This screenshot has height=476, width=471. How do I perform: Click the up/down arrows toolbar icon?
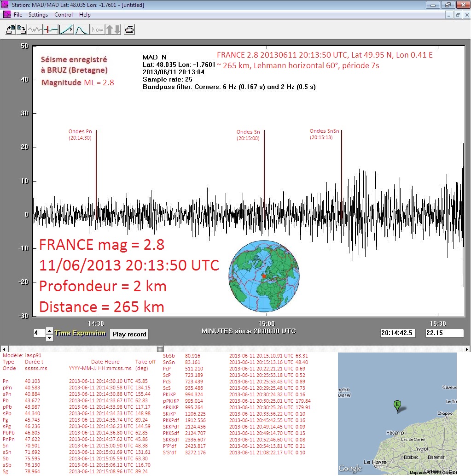click(x=113, y=29)
